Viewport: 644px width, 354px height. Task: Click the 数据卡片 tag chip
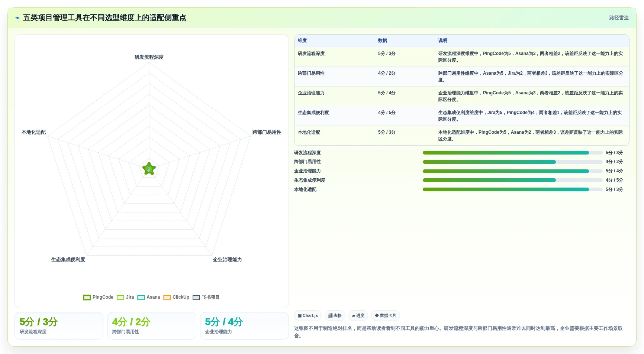[385, 316]
